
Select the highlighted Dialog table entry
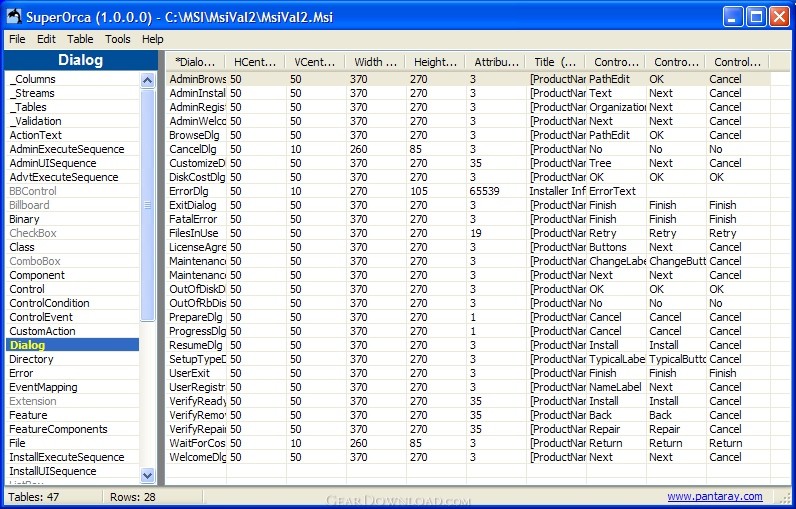tap(72, 345)
